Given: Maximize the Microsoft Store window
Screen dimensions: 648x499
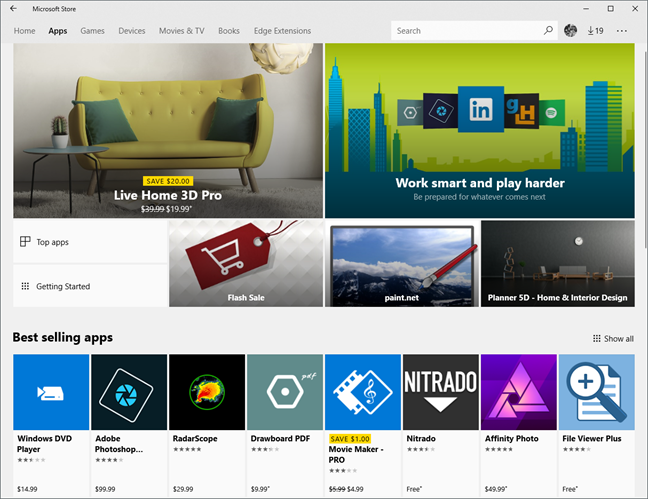Looking at the screenshot, I should pyautogui.click(x=610, y=9).
